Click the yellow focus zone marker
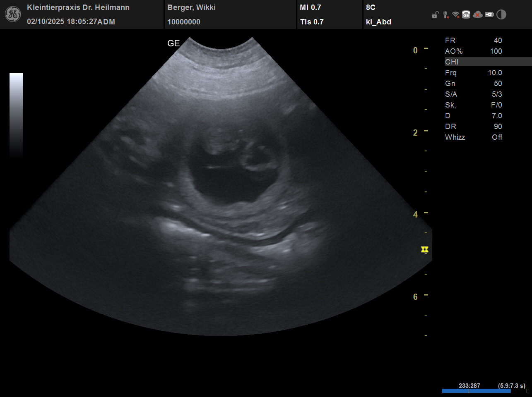 424,249
